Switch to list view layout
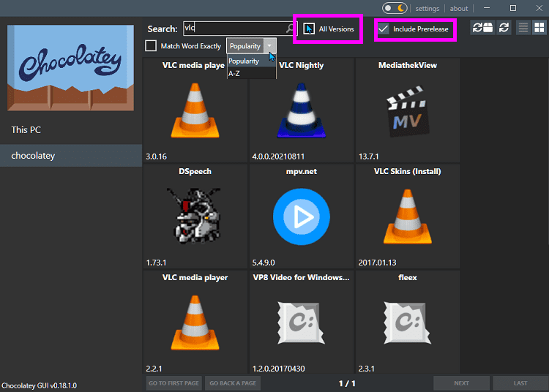The width and height of the screenshot is (549, 392). (x=523, y=28)
